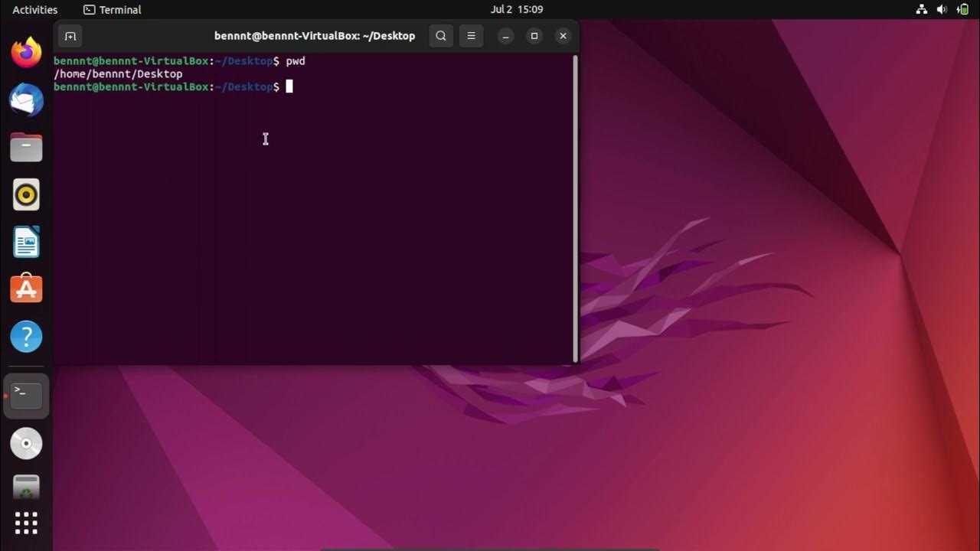Click the battery indicator icon

click(962, 10)
